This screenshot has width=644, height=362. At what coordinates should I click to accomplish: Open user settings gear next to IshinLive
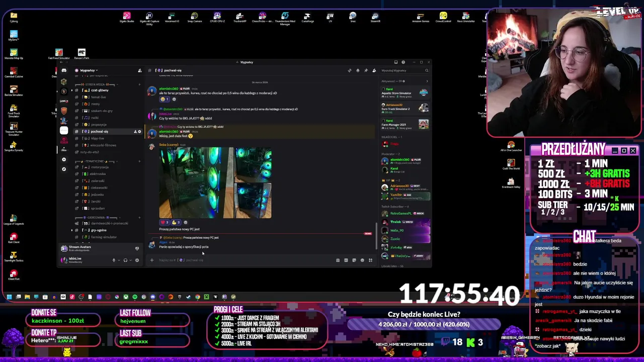[x=137, y=260]
